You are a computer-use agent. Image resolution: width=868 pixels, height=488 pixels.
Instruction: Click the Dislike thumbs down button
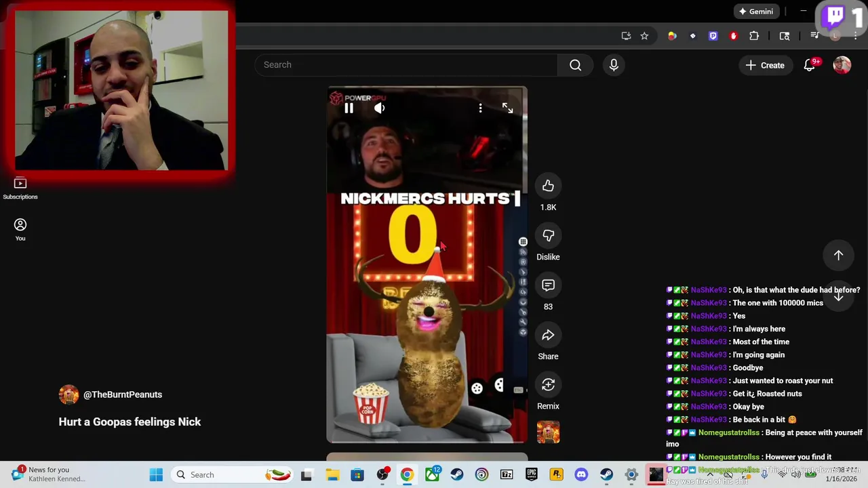tap(548, 235)
